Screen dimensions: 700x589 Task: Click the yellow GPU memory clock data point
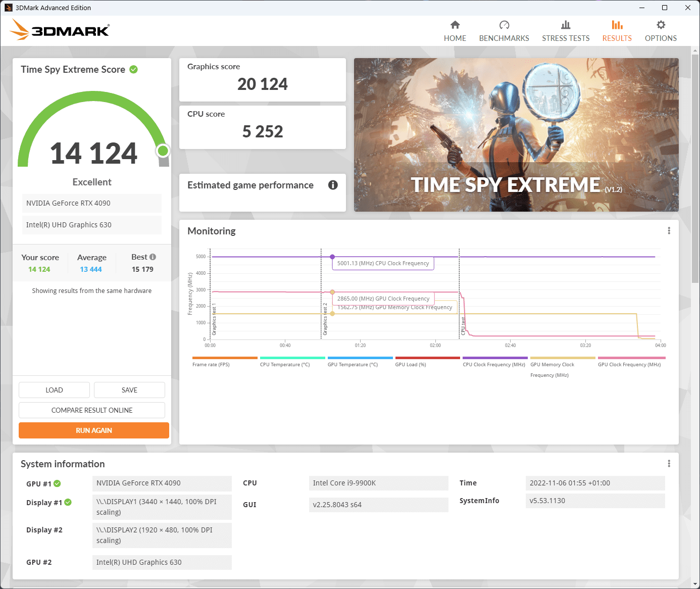[x=332, y=314]
